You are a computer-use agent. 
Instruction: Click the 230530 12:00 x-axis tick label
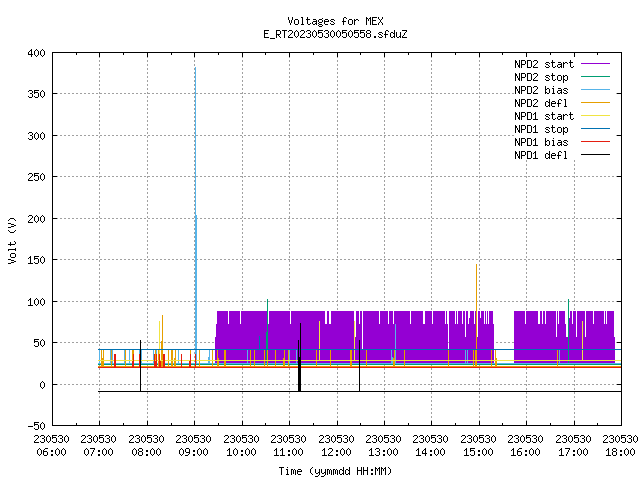tap(336, 446)
